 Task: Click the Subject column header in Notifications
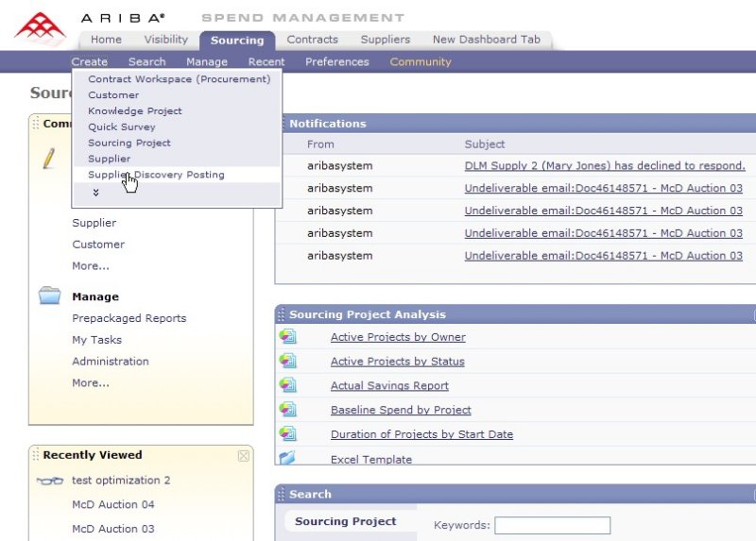click(x=485, y=144)
